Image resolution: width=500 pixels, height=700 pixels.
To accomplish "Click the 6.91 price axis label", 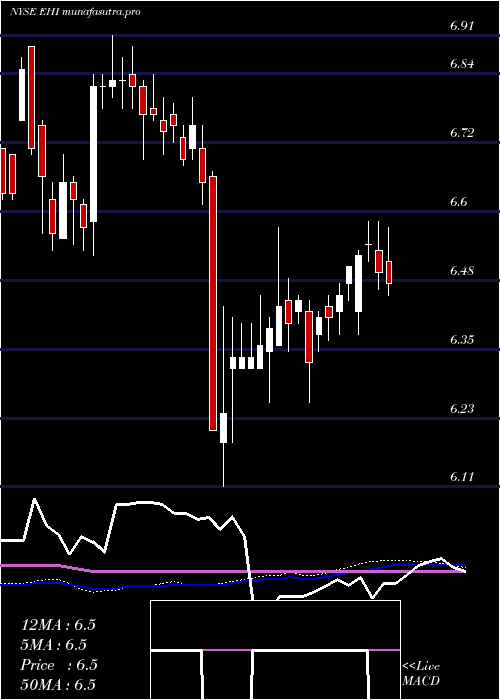I will pyautogui.click(x=462, y=25).
